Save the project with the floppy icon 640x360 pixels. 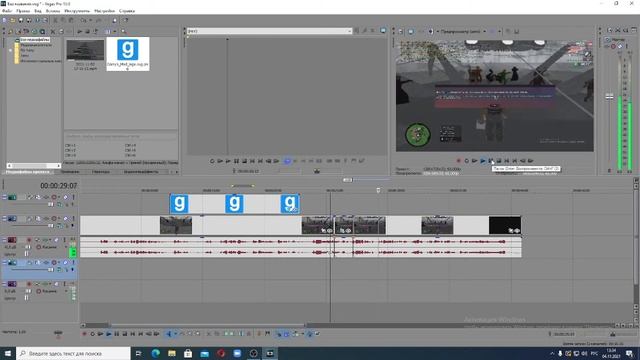[21, 20]
